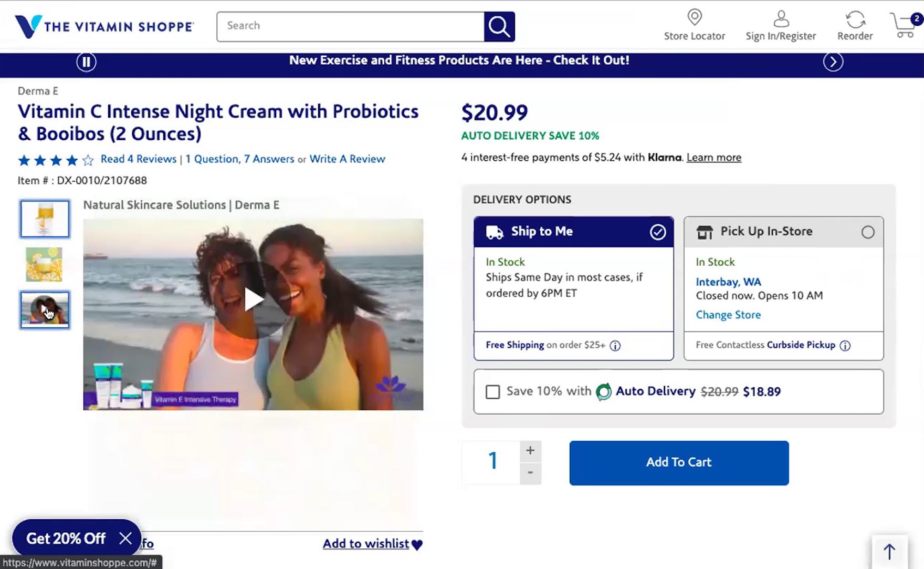Image resolution: width=924 pixels, height=569 pixels.
Task: Play the Derma E product video
Action: click(x=254, y=299)
